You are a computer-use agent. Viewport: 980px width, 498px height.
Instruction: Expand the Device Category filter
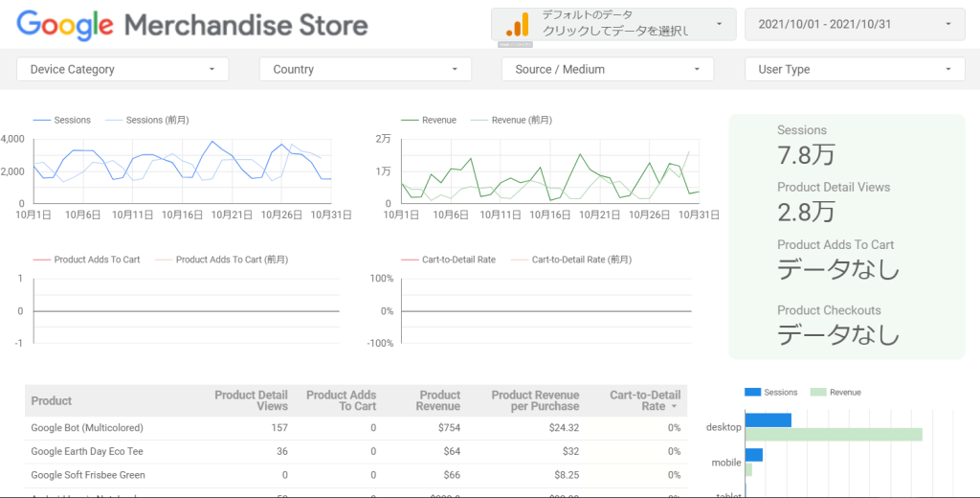point(122,70)
